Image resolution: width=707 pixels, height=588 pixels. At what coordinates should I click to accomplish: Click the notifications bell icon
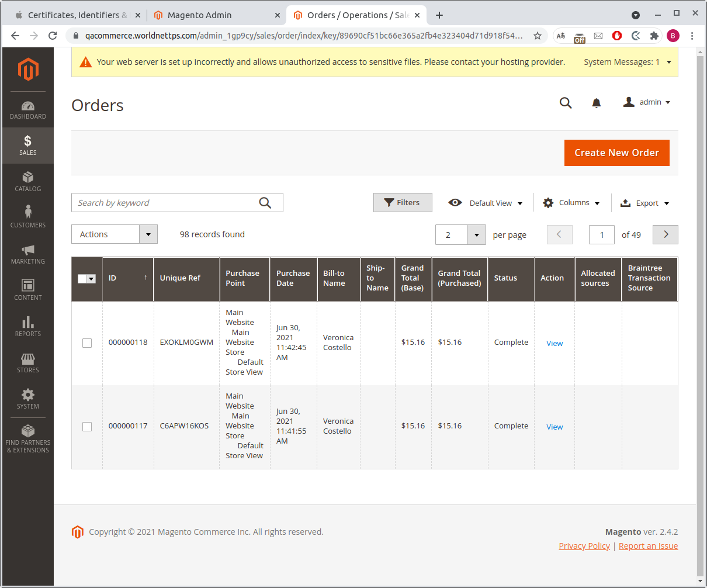point(596,103)
